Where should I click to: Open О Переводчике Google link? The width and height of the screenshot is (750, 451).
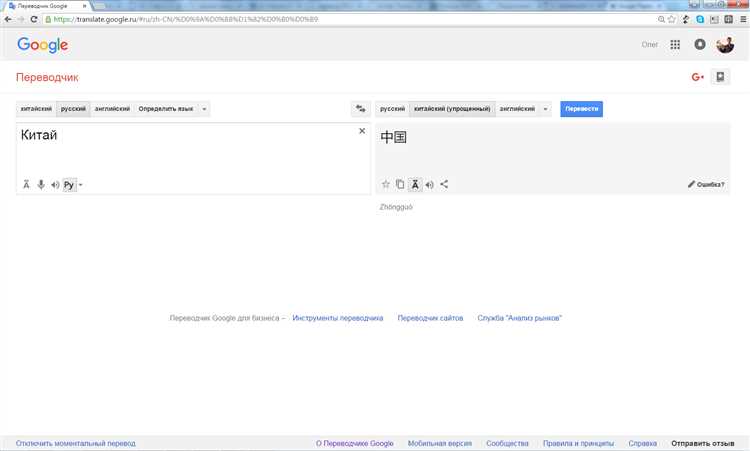coord(354,443)
